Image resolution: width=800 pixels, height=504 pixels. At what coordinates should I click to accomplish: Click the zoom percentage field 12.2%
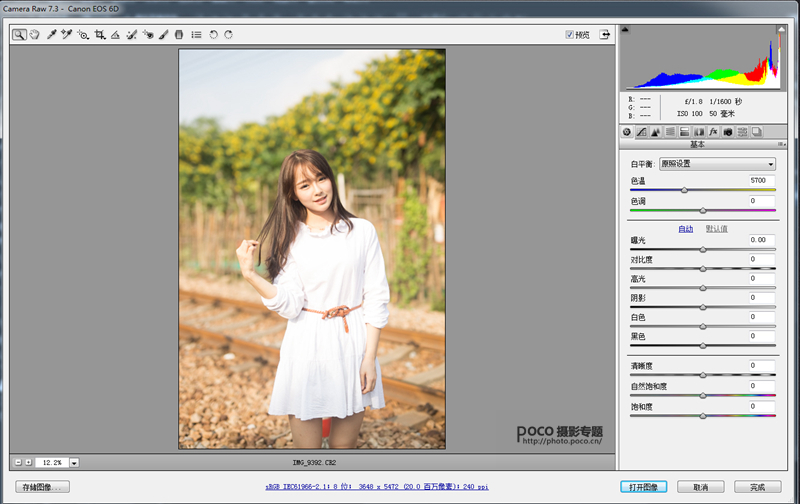click(52, 463)
